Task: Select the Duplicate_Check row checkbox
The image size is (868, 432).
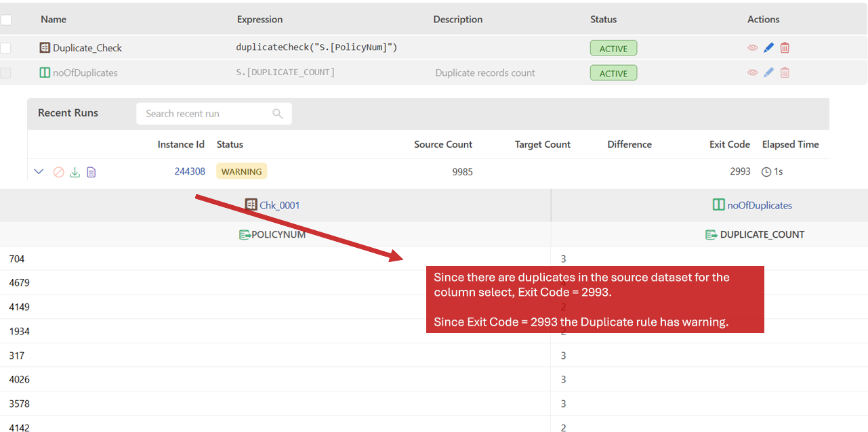Action: tap(5, 48)
